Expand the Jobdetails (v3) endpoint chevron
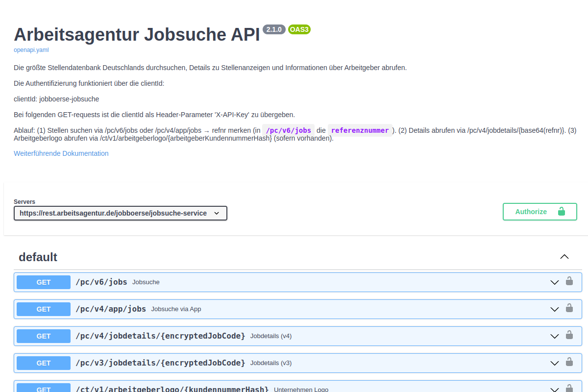588x392 pixels. point(555,363)
